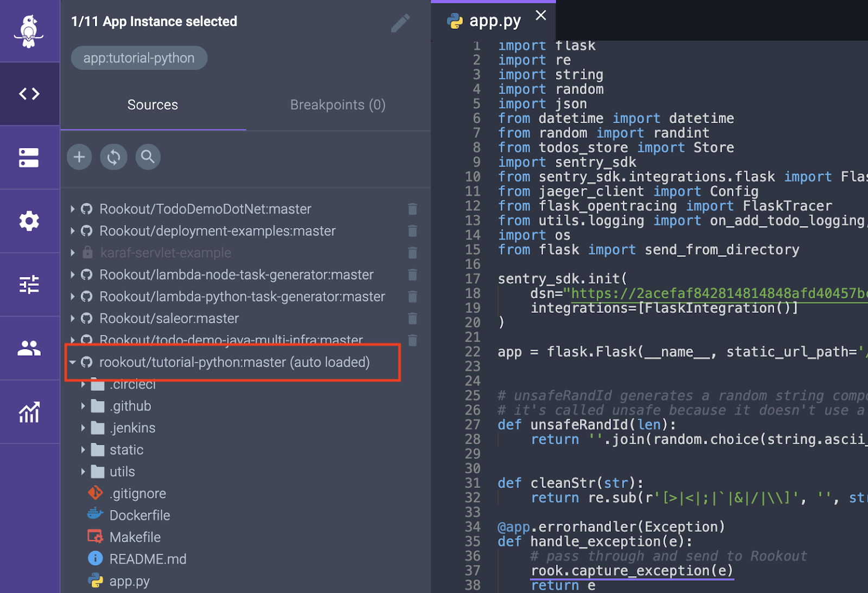
Task: Click 'def unsafeRandId(len):' code line
Action: tap(587, 424)
